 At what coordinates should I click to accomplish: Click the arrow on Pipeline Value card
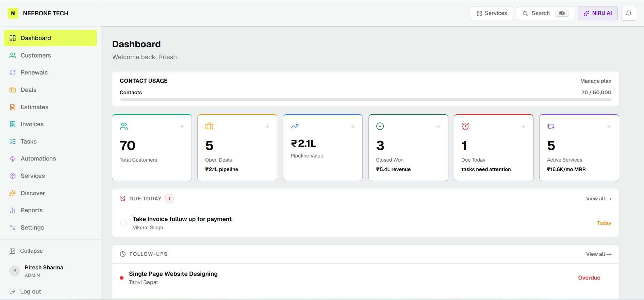point(352,126)
